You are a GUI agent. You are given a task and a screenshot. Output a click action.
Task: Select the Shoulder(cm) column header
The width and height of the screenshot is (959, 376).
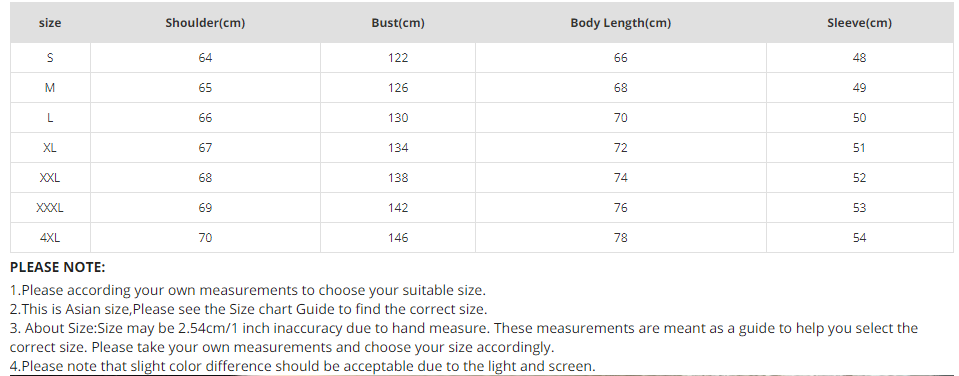click(205, 23)
